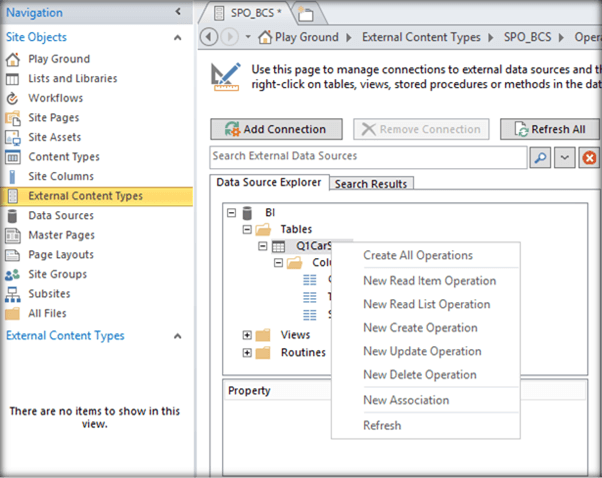Open the new tab button
Viewport: 602px width, 478px height.
[306, 15]
